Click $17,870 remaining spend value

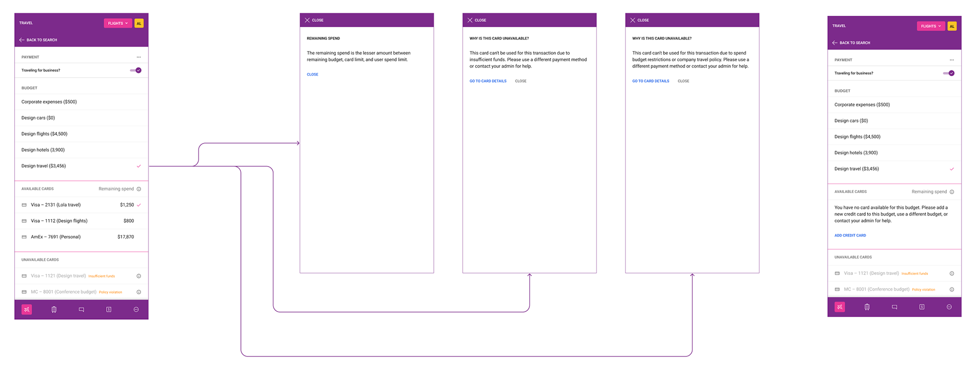click(x=126, y=237)
